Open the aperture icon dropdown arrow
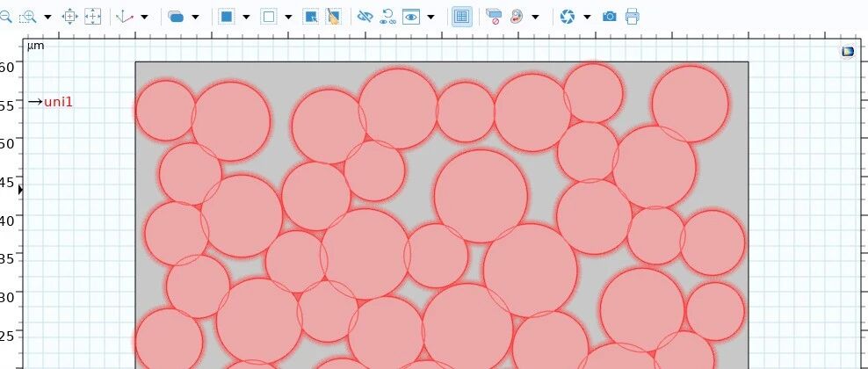The image size is (868, 369). 587,18
